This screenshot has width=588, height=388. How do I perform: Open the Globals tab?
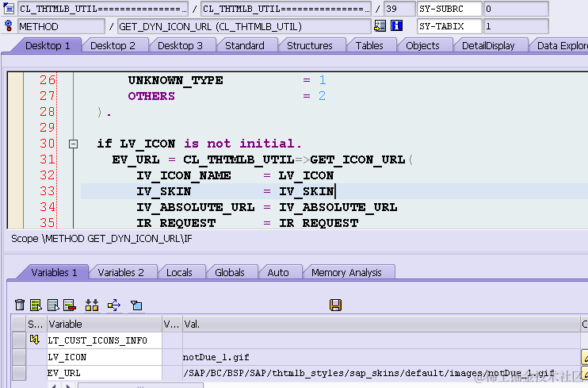(230, 272)
